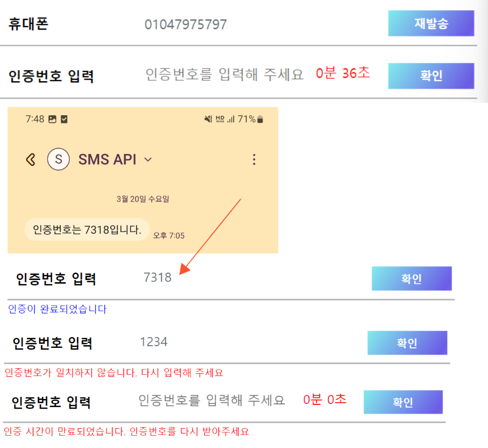Click the HD voice status icon
Viewport: 488px width, 448px height.
click(220, 119)
